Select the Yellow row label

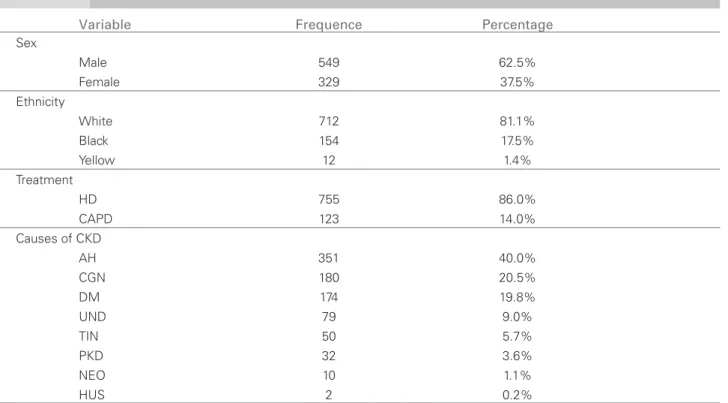point(97,160)
